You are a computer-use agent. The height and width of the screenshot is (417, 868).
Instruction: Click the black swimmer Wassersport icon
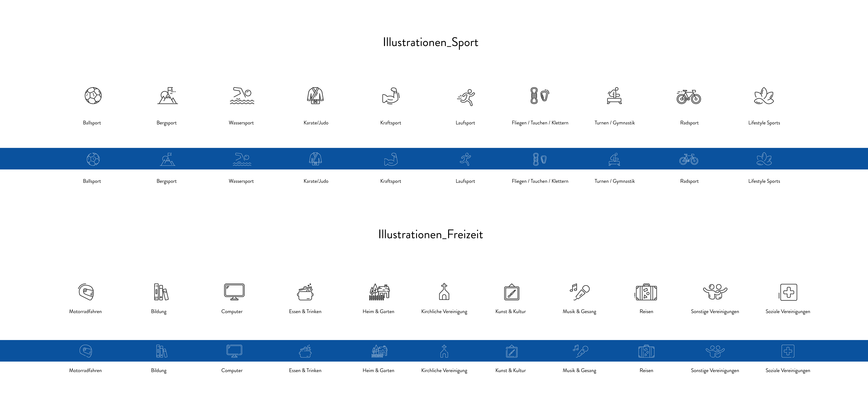(x=242, y=96)
